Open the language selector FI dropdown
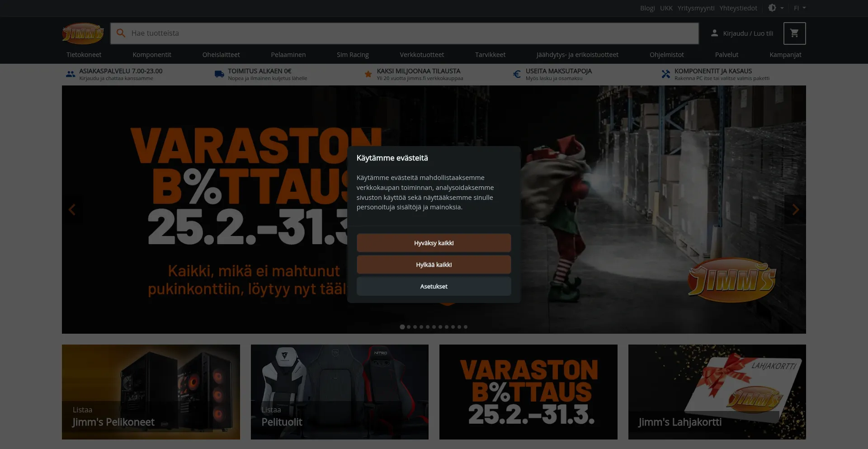This screenshot has height=449, width=868. pos(800,8)
